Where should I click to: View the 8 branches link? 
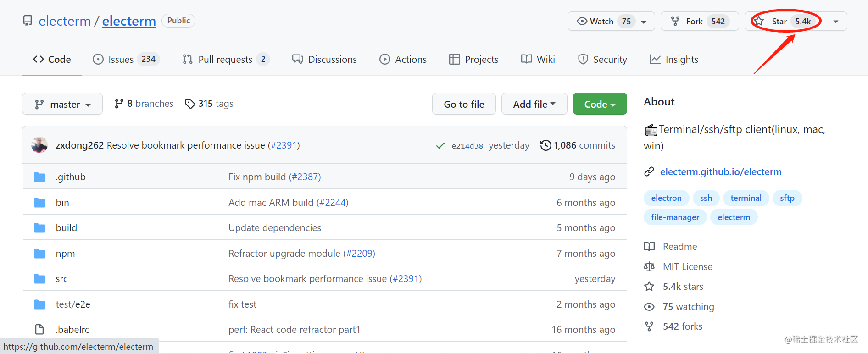(x=144, y=104)
